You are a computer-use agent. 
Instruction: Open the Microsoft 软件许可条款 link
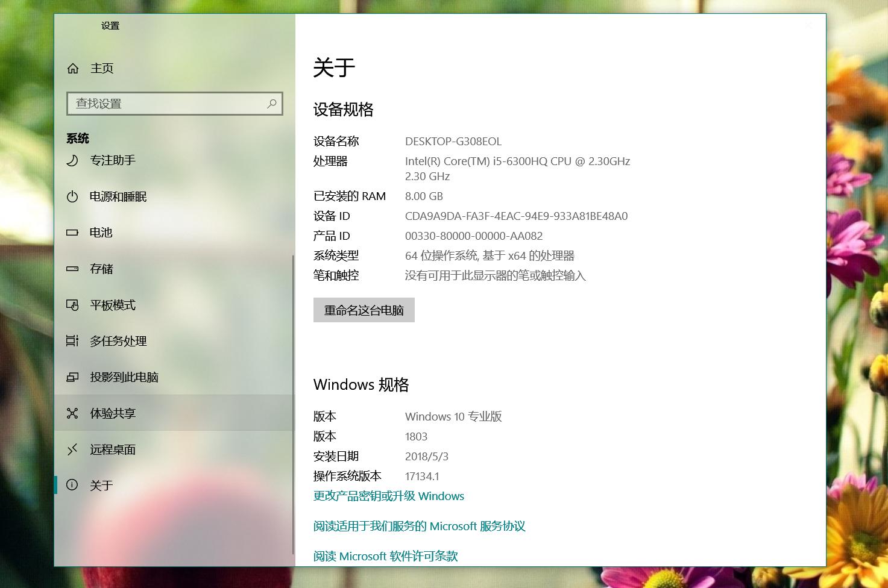click(385, 555)
